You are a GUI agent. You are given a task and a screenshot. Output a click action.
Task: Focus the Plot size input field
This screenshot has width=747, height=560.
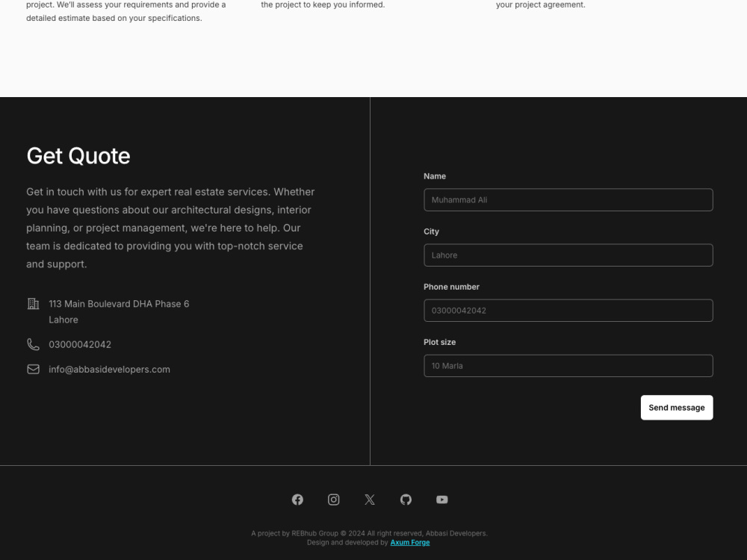click(x=568, y=366)
